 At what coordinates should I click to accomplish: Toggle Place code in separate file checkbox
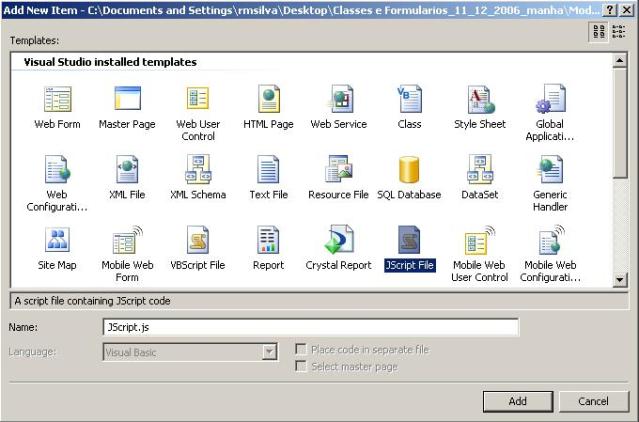tap(301, 350)
